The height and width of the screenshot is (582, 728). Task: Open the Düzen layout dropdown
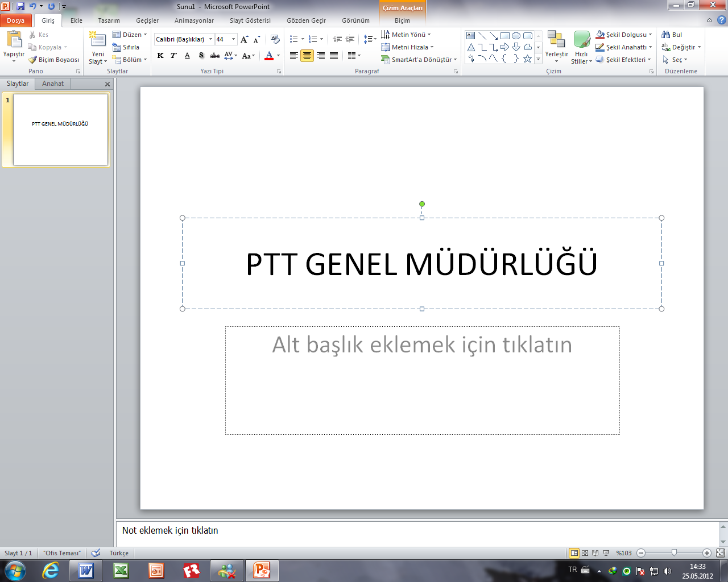130,35
